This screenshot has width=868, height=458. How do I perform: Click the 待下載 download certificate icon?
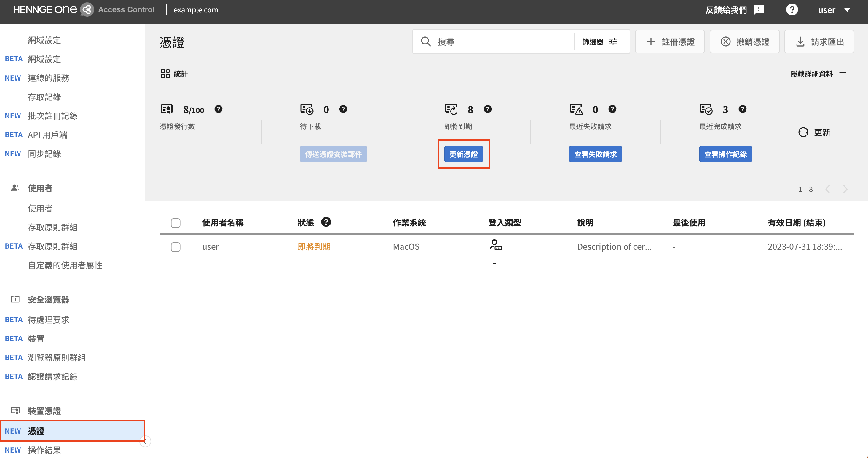click(307, 109)
